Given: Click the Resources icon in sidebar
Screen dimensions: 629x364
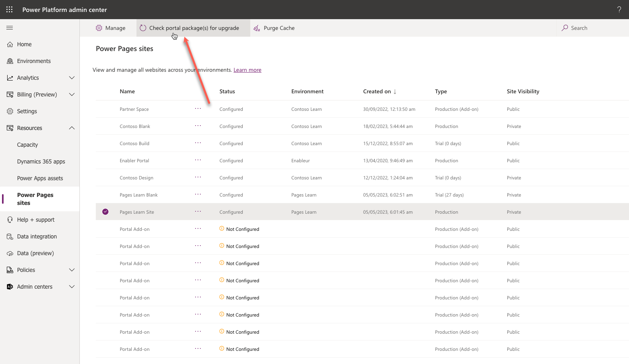Looking at the screenshot, I should coord(10,128).
